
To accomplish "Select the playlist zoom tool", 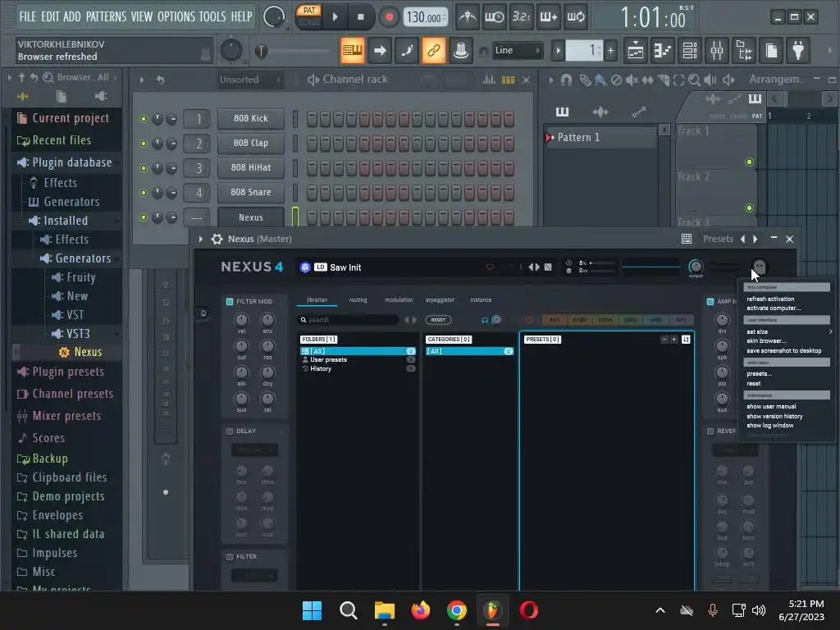I will tap(694, 80).
